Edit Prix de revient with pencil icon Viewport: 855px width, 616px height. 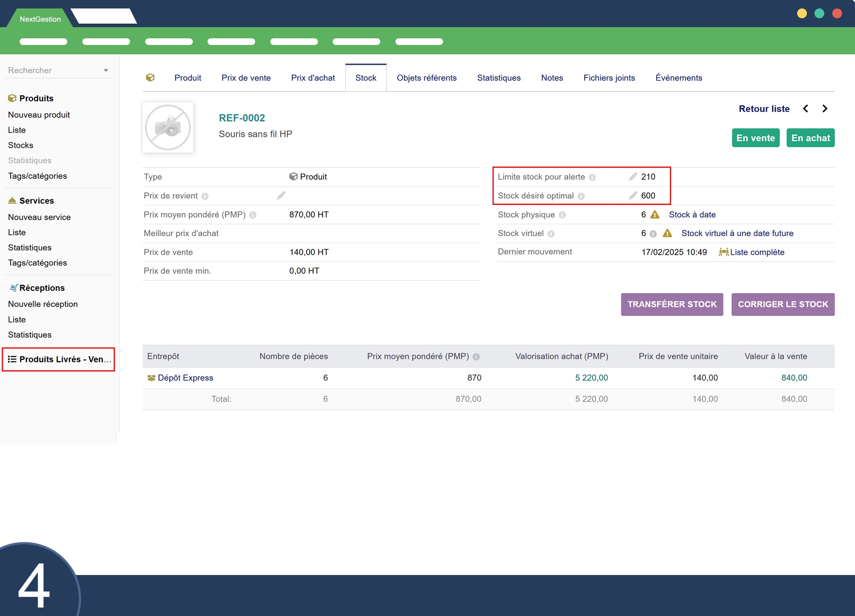click(281, 196)
